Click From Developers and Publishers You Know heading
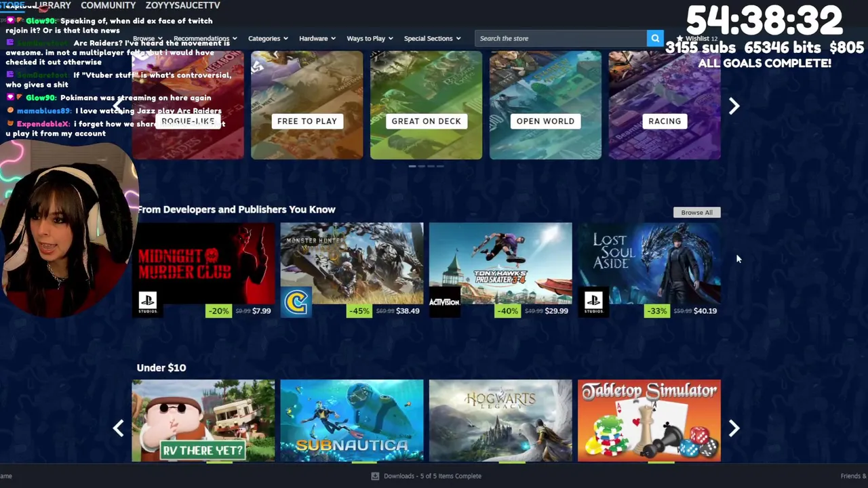The width and height of the screenshot is (868, 488). pyautogui.click(x=236, y=209)
